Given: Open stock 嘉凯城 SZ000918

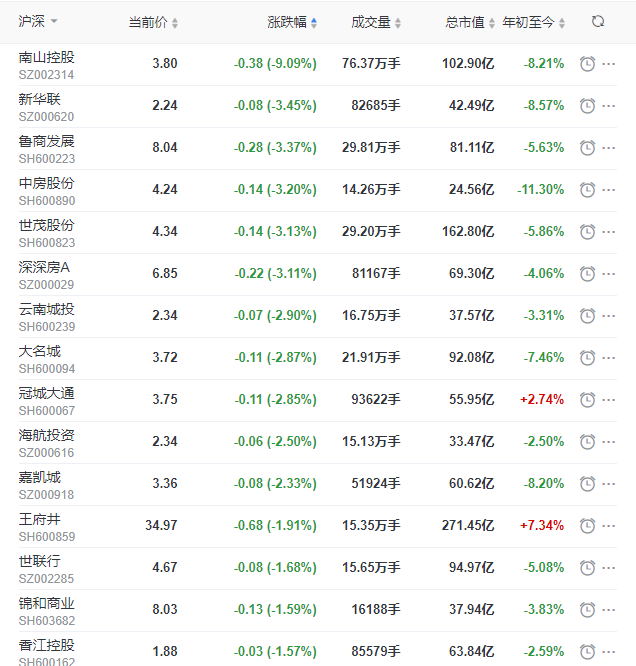Looking at the screenshot, I should 46,486.
